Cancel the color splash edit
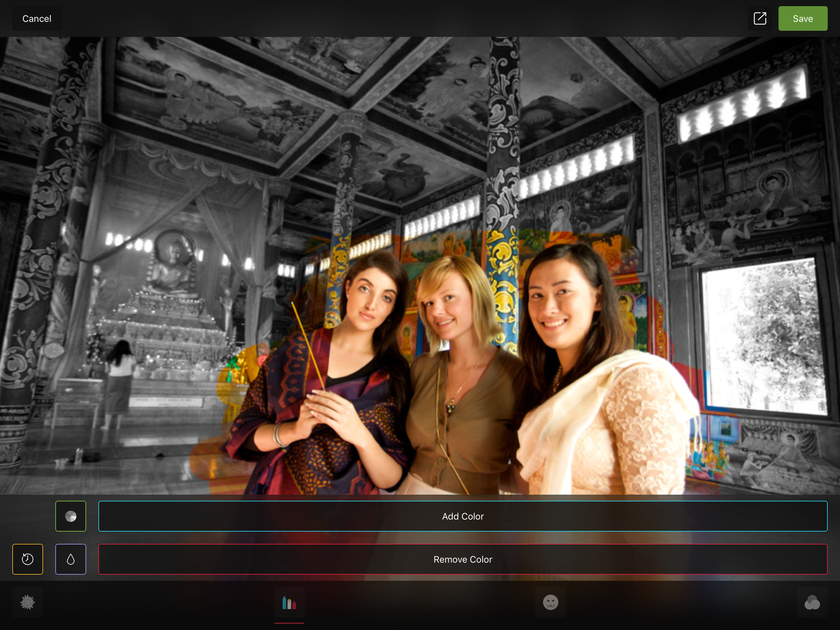840x630 pixels. (x=37, y=18)
